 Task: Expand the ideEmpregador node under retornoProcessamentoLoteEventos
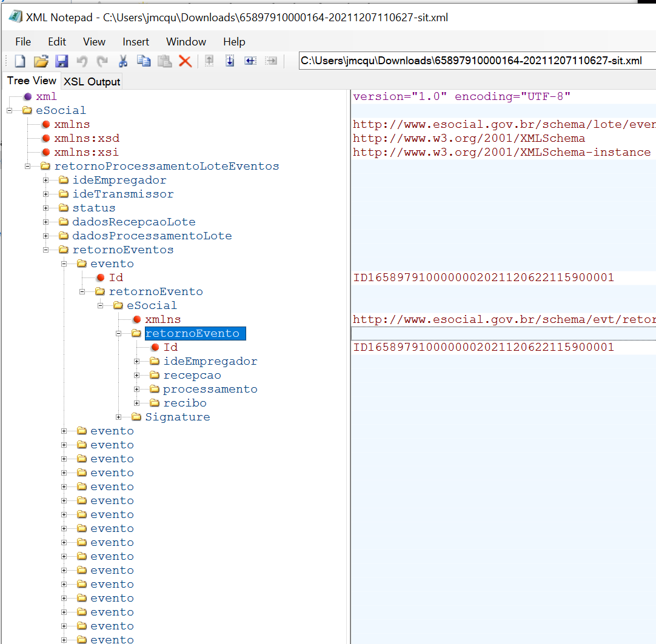[46, 180]
